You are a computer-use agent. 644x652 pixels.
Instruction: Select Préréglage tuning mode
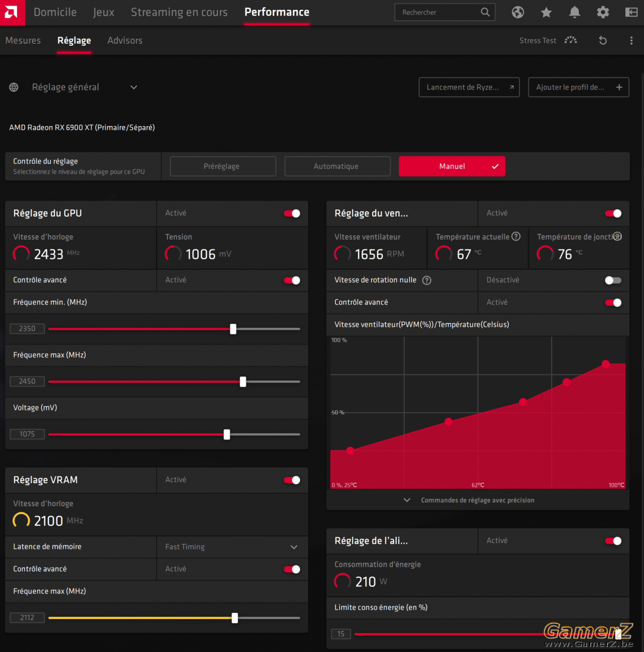pos(223,166)
